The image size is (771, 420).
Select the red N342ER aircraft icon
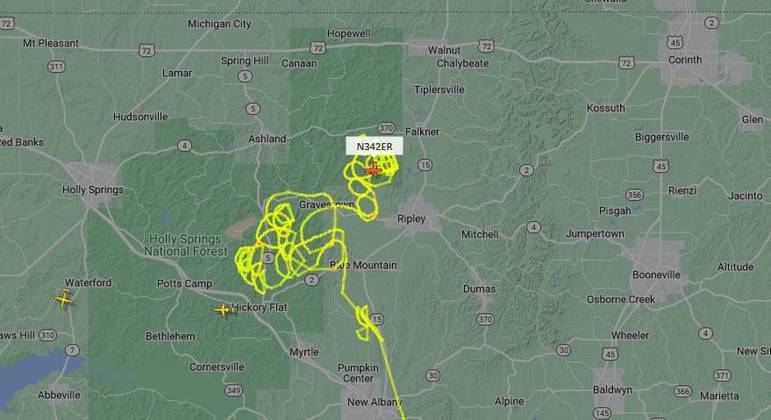[373, 170]
